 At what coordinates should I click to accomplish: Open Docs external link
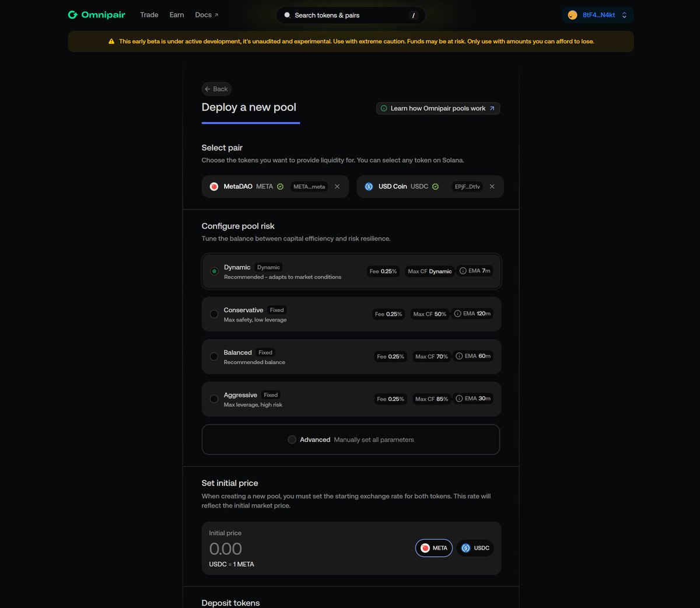coord(206,15)
